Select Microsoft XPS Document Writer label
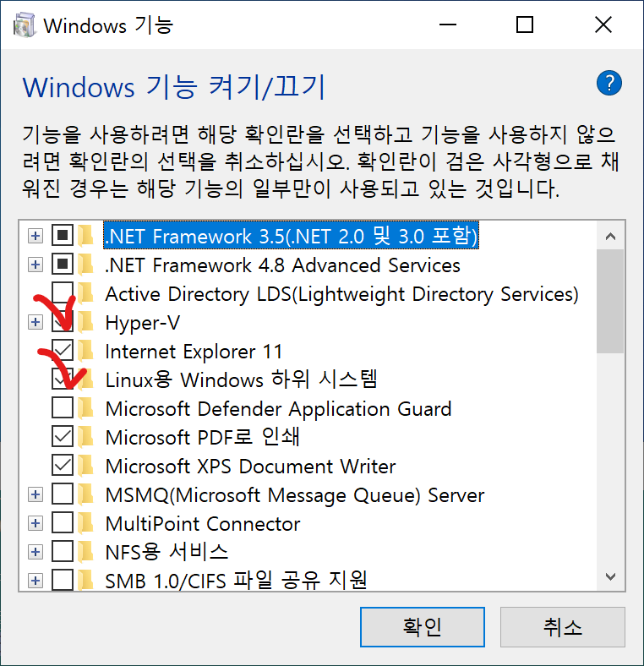The width and height of the screenshot is (644, 666). 250,467
